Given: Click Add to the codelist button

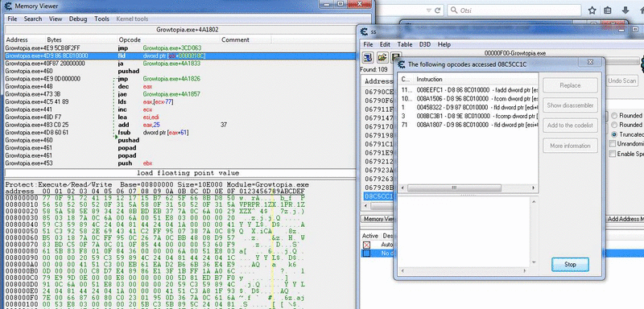Looking at the screenshot, I should tap(570, 126).
